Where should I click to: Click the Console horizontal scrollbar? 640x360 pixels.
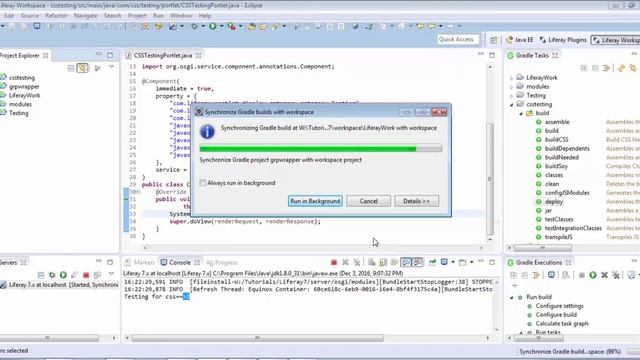click(x=258, y=338)
